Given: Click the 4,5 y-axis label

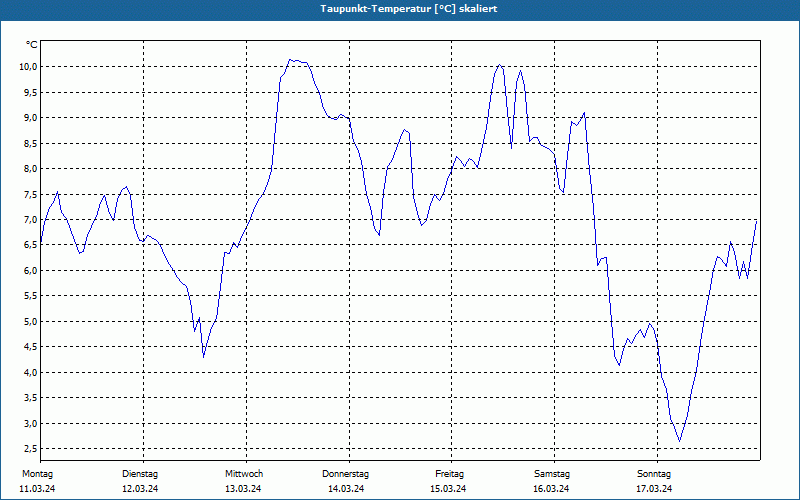Looking at the screenshot, I should pyautogui.click(x=31, y=347).
